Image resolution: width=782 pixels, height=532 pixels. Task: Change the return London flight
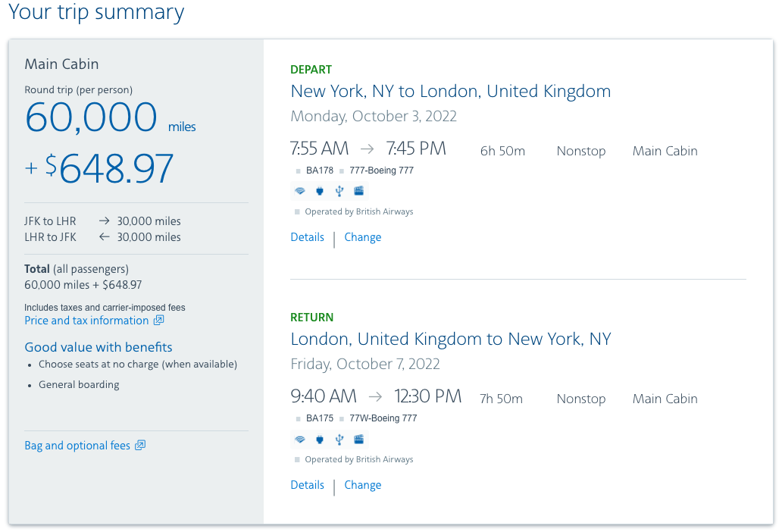(x=362, y=484)
